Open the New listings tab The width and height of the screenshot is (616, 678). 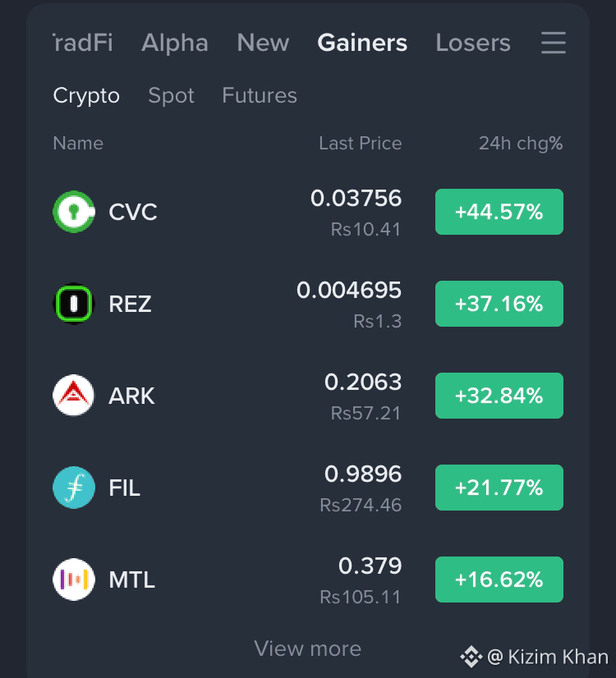click(263, 43)
